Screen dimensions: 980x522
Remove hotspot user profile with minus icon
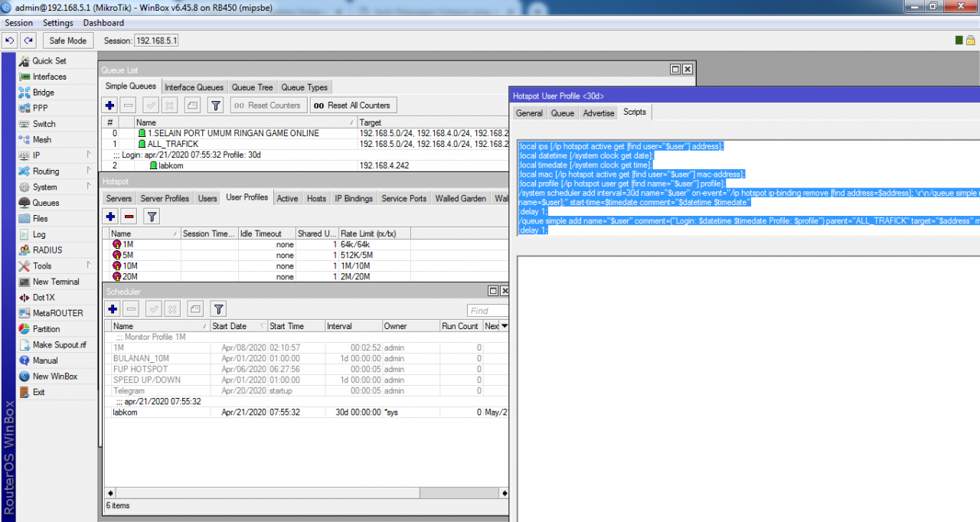coord(129,217)
